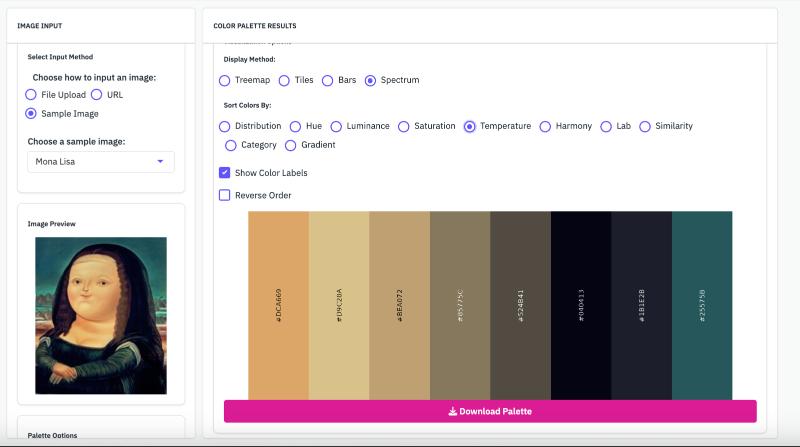The width and height of the screenshot is (800, 447).
Task: Click the Download Palette button
Action: (x=490, y=411)
